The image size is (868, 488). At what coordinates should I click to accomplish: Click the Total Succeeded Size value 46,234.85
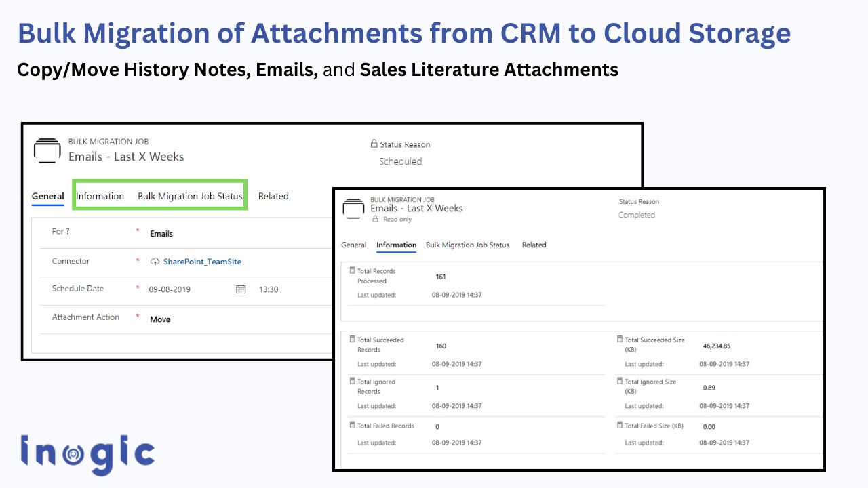[717, 346]
